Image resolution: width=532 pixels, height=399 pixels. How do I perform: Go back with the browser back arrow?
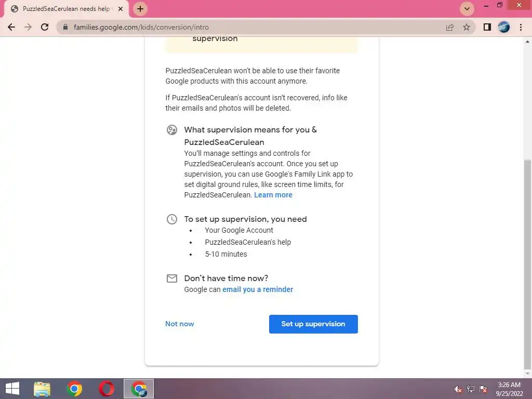pyautogui.click(x=11, y=27)
